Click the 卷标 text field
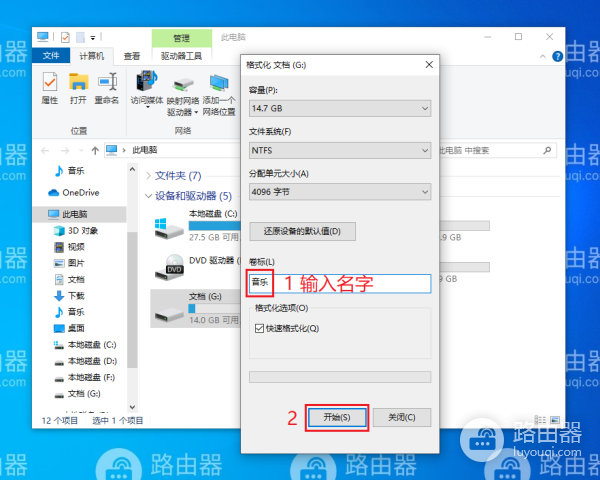Screen dimensions: 600x480 340,284
